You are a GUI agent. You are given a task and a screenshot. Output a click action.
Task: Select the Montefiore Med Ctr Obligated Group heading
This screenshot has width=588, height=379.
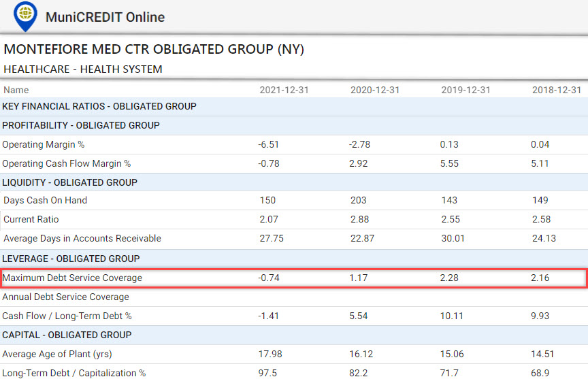tap(154, 49)
